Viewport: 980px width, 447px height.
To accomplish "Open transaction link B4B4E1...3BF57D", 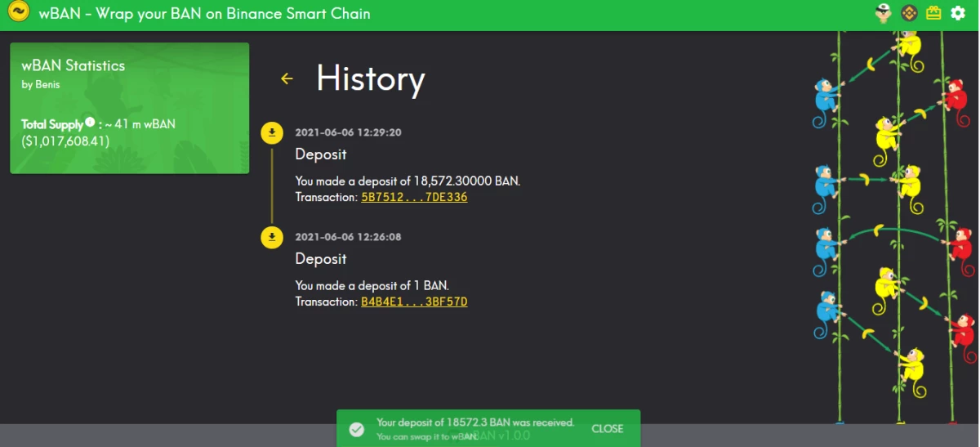I will 414,302.
